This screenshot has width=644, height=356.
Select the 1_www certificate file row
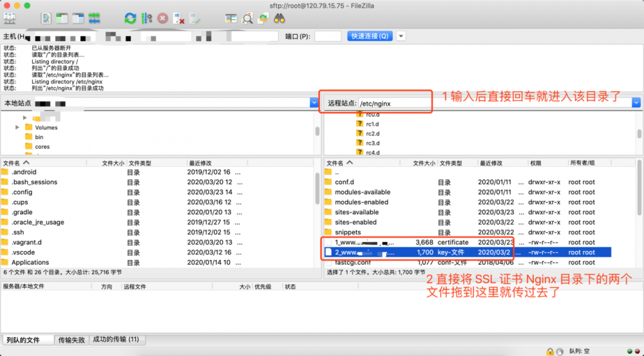coord(468,242)
